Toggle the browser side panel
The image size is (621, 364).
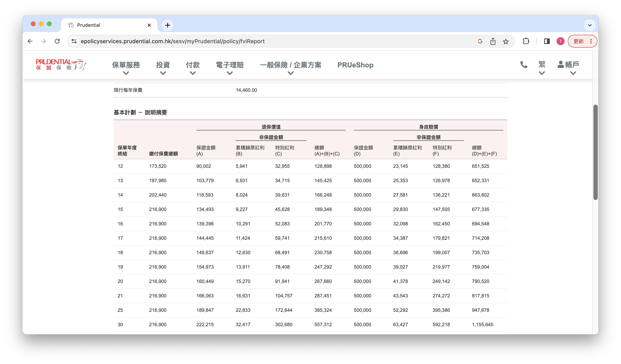pyautogui.click(x=547, y=41)
